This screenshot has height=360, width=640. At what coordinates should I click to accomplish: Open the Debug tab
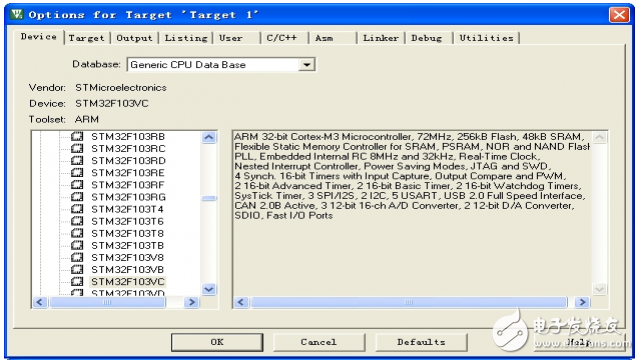(427, 38)
